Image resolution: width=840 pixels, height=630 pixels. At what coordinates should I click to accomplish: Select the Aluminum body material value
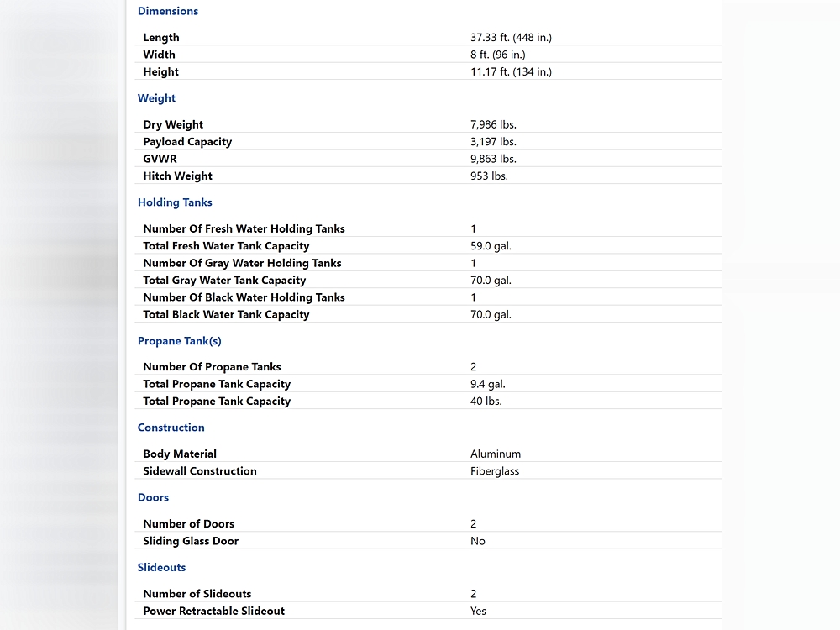[496, 454]
